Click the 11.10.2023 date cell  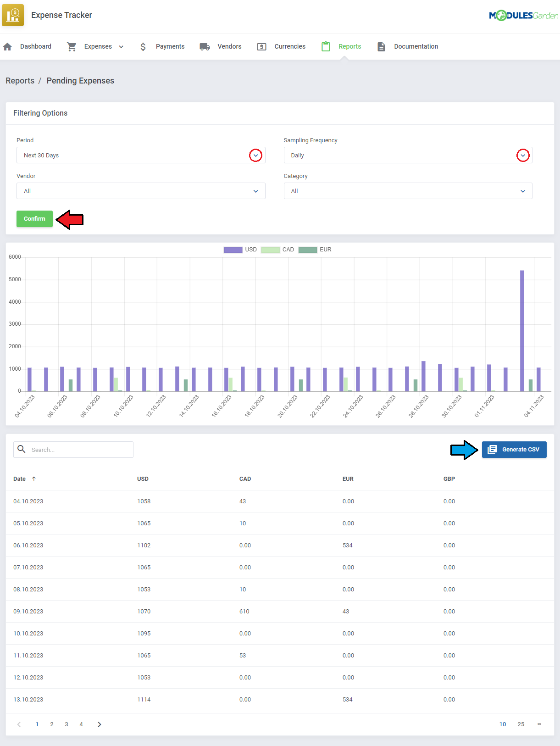pos(28,655)
